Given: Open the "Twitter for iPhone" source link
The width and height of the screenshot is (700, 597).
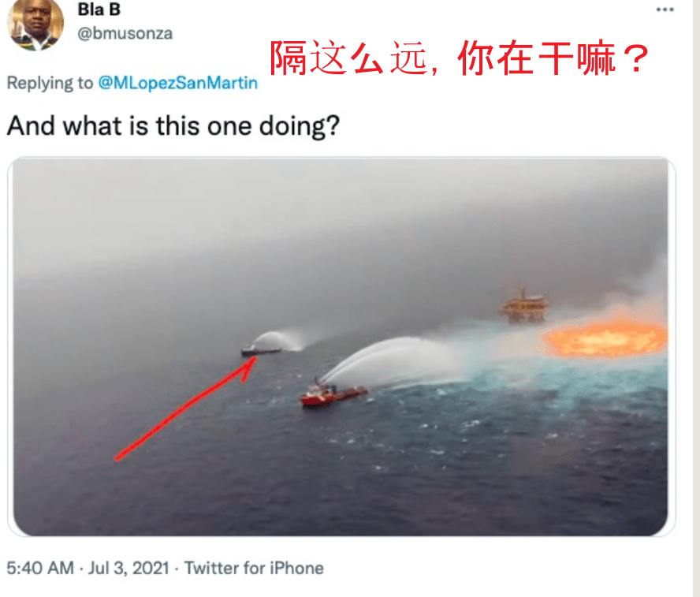Looking at the screenshot, I should tap(254, 569).
